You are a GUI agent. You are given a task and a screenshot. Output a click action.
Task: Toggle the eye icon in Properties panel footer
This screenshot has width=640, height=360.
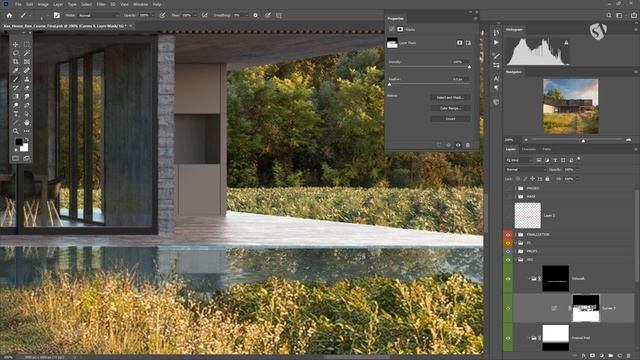458,145
